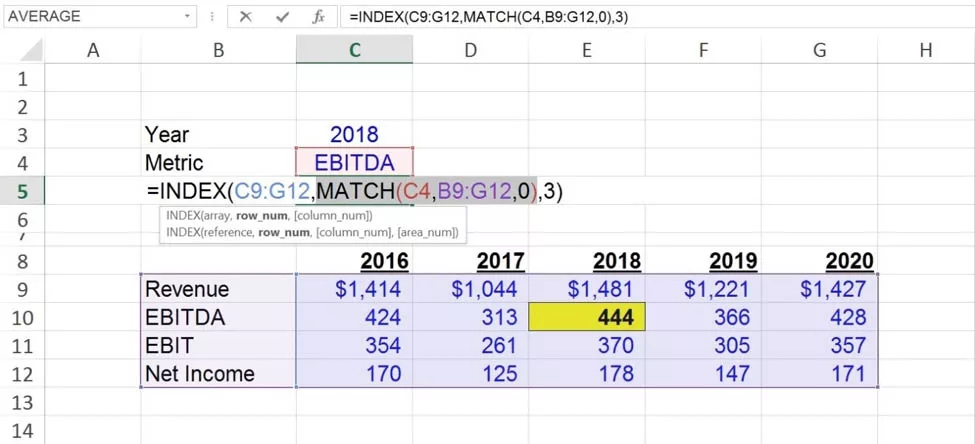Select the EBITDA metric cell in C4
This screenshot has height=444, width=975.
[x=354, y=163]
